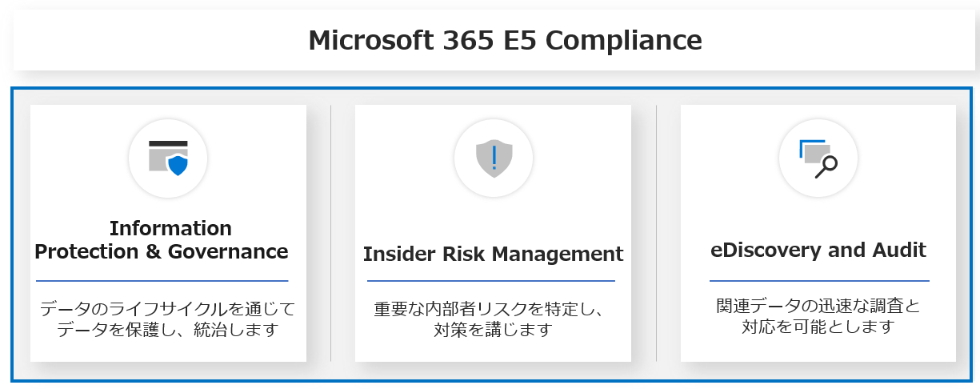The height and width of the screenshot is (389, 980).
Task: Click blue underline beneath eDiscovery and Audit
Action: [819, 281]
